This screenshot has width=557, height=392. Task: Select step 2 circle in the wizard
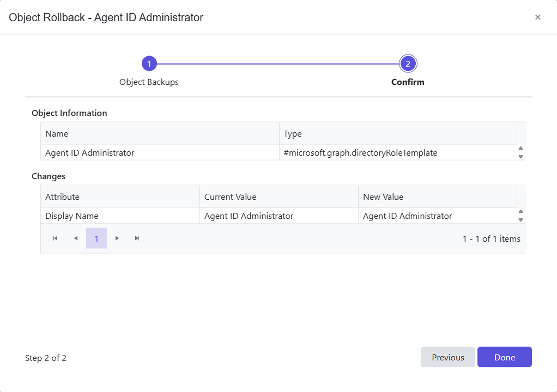tap(408, 63)
